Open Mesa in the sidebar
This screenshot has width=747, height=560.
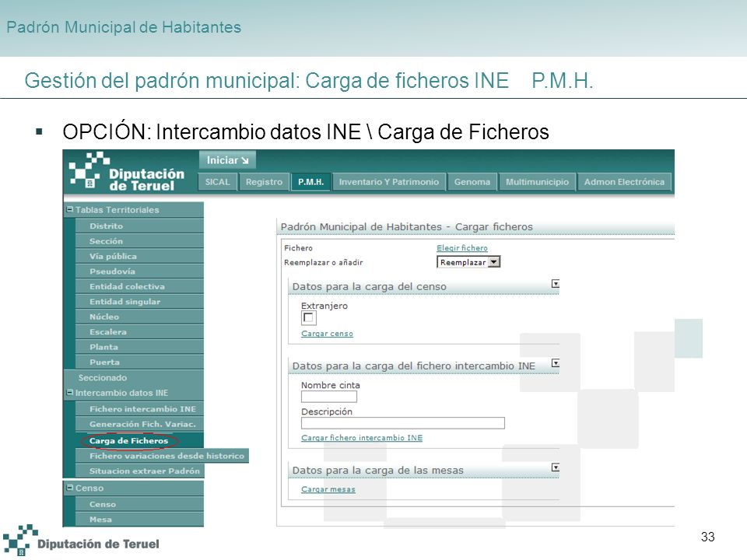tap(139, 520)
